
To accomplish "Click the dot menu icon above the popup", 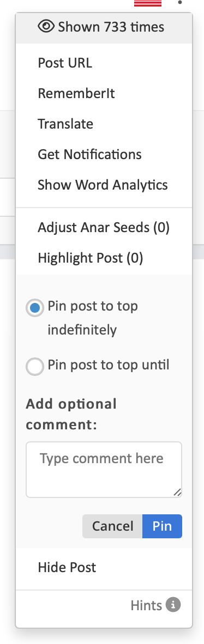I will pyautogui.click(x=180, y=3).
